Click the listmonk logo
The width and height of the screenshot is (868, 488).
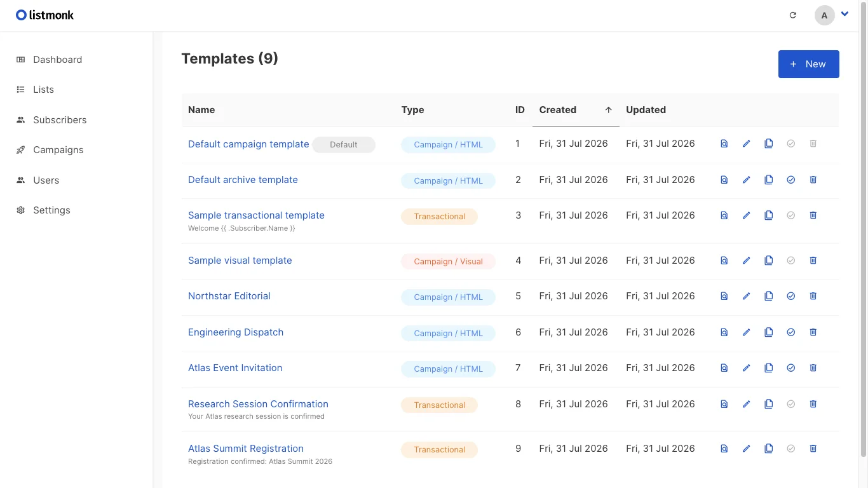point(45,15)
